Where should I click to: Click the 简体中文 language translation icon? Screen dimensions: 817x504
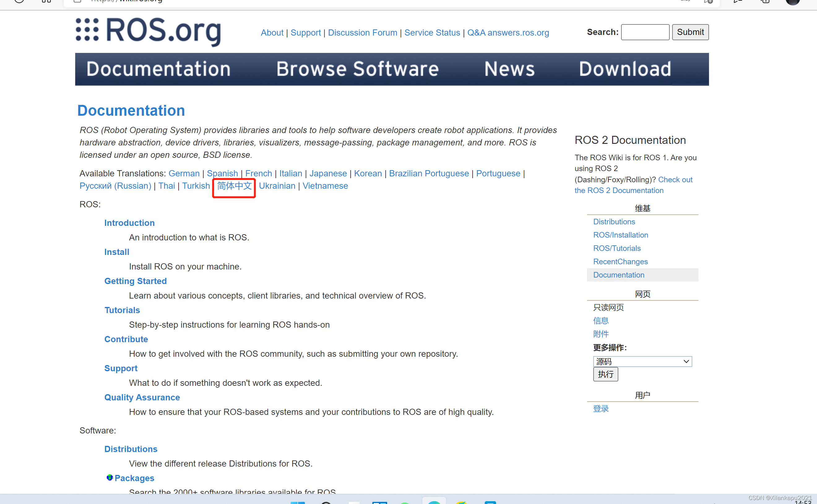(x=235, y=186)
